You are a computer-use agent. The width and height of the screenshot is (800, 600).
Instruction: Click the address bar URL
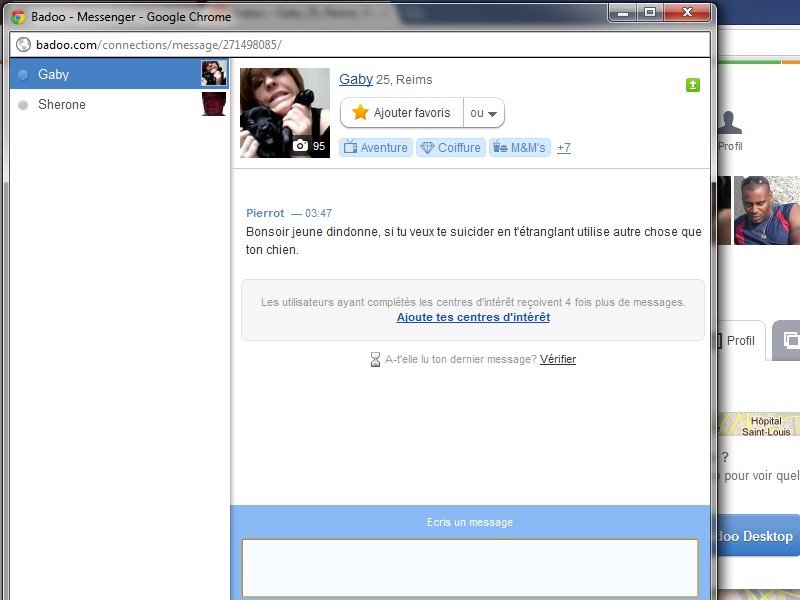[159, 45]
